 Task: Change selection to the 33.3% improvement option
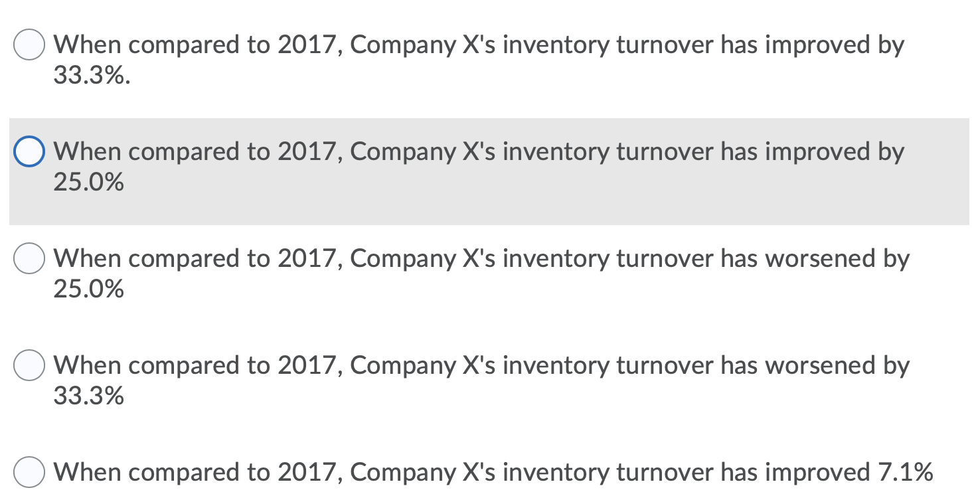click(x=29, y=44)
